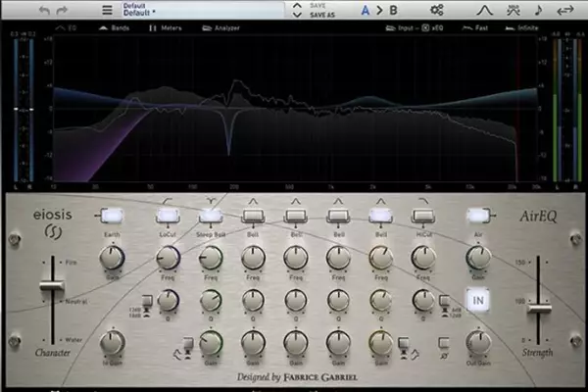
Task: Click the Out Gain knob
Action: tap(478, 342)
